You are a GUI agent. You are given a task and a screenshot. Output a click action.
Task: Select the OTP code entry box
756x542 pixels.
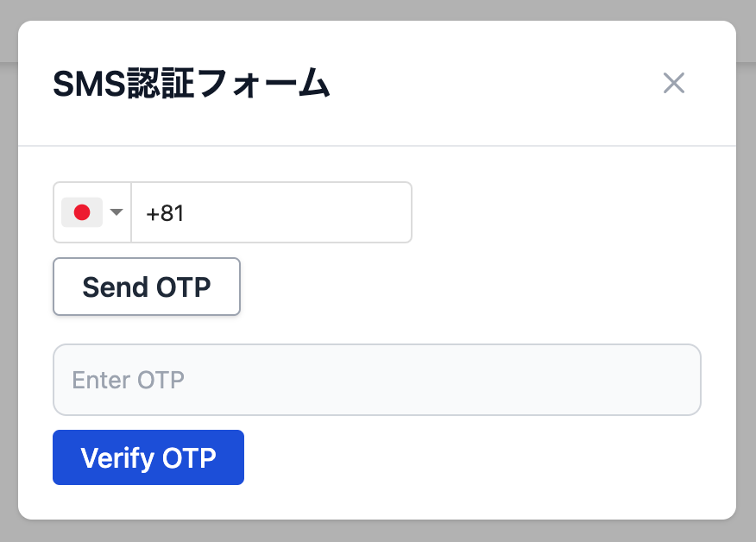click(x=376, y=380)
